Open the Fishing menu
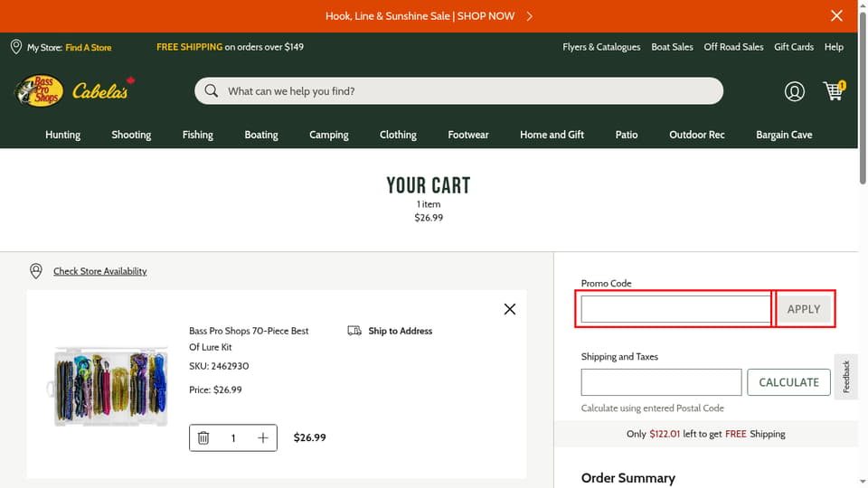868x488 pixels. [x=198, y=135]
